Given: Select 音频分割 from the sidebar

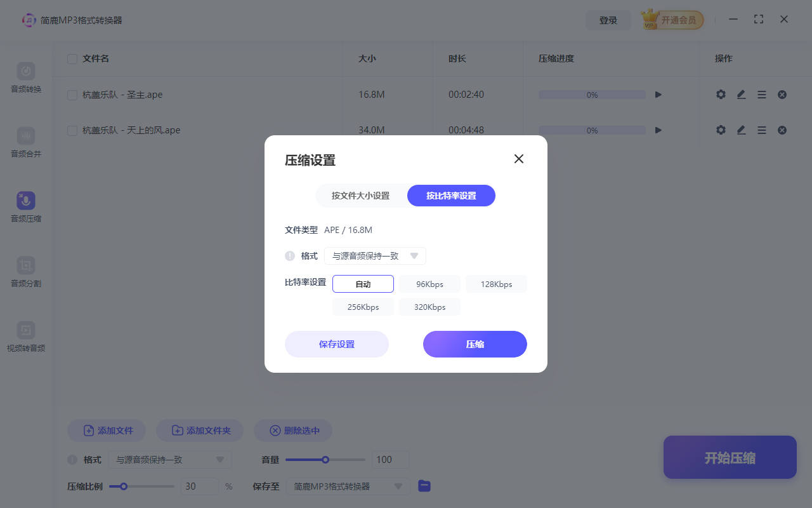Looking at the screenshot, I should 25,271.
